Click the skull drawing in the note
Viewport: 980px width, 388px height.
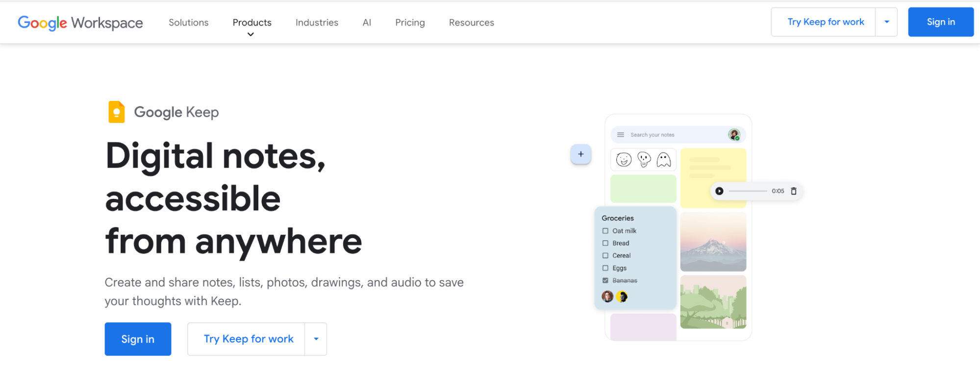644,159
